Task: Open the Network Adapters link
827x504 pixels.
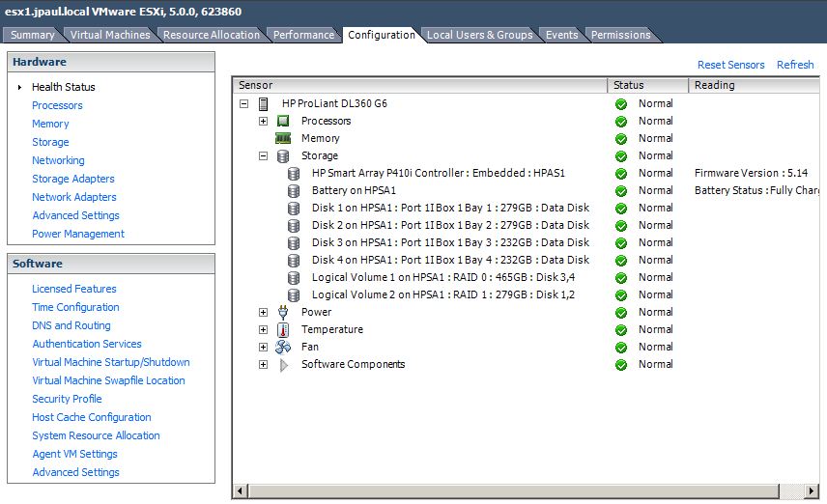Action: click(74, 197)
